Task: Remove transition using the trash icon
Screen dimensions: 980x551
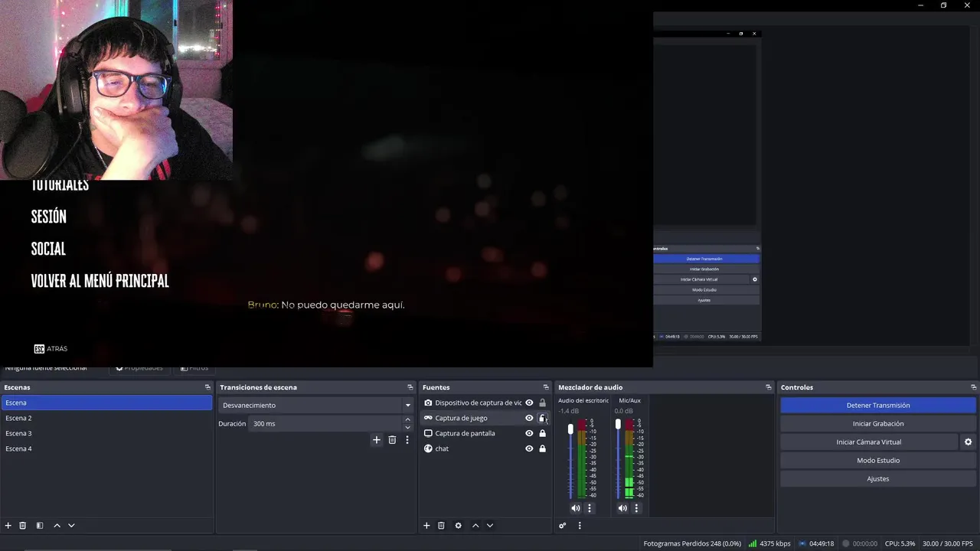Action: tap(392, 440)
